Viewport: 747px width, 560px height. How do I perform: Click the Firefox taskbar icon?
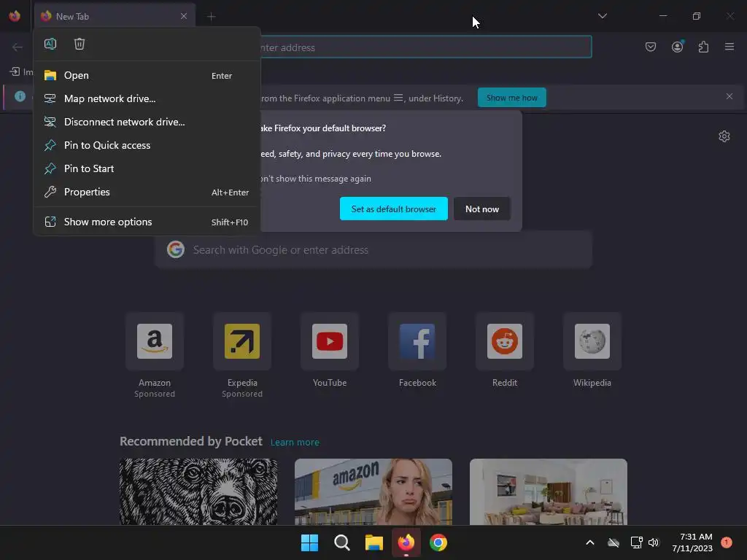pyautogui.click(x=406, y=542)
